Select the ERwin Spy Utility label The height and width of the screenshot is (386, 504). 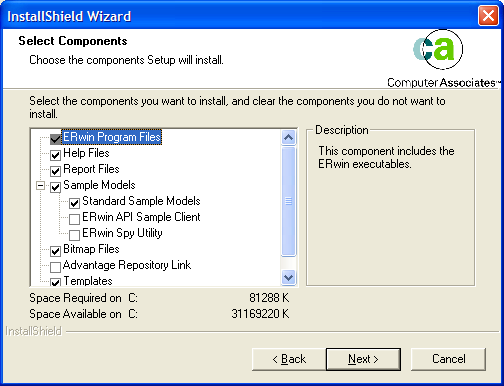point(122,233)
